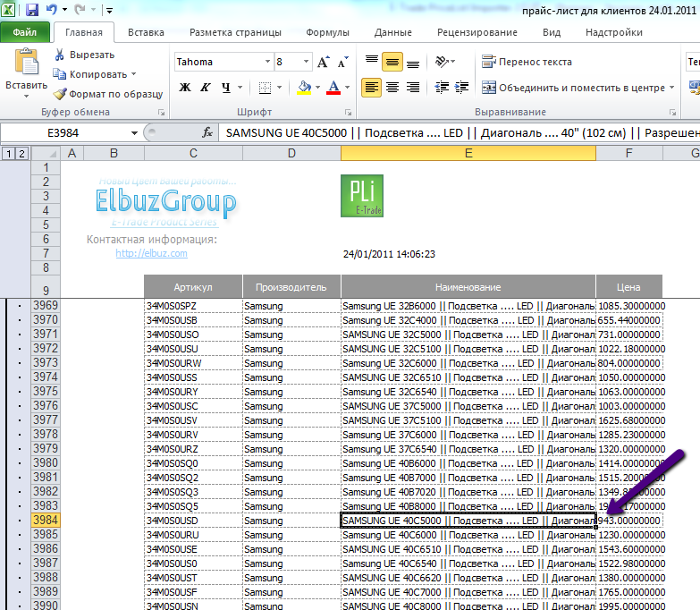Click the decrease indent icon
Screen dimensions: 700x610
(442, 88)
